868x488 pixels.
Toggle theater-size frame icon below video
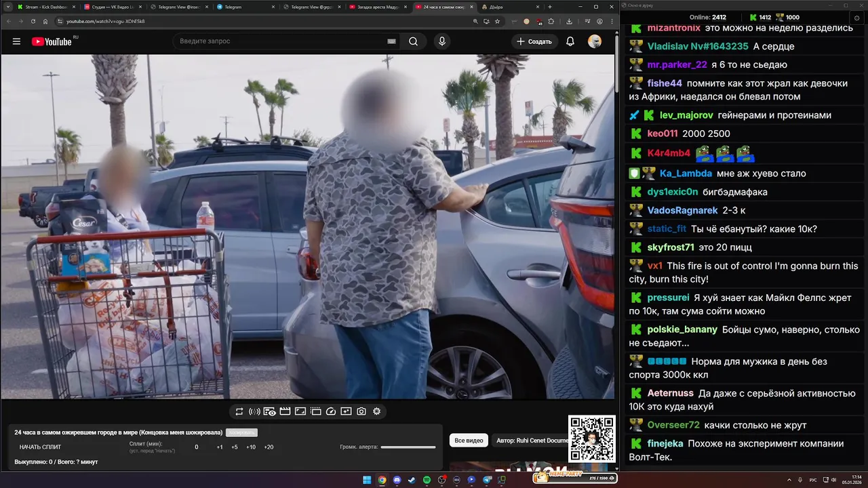click(x=300, y=411)
